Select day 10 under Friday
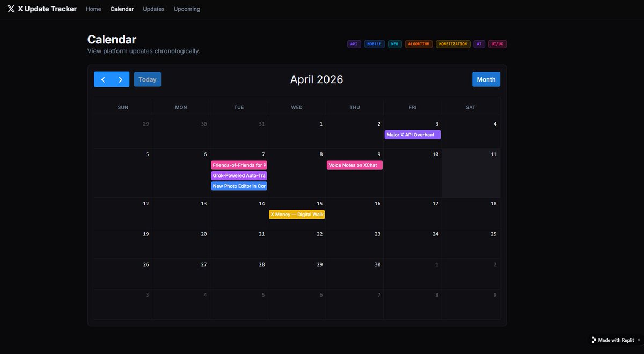This screenshot has height=354, width=644. point(435,154)
